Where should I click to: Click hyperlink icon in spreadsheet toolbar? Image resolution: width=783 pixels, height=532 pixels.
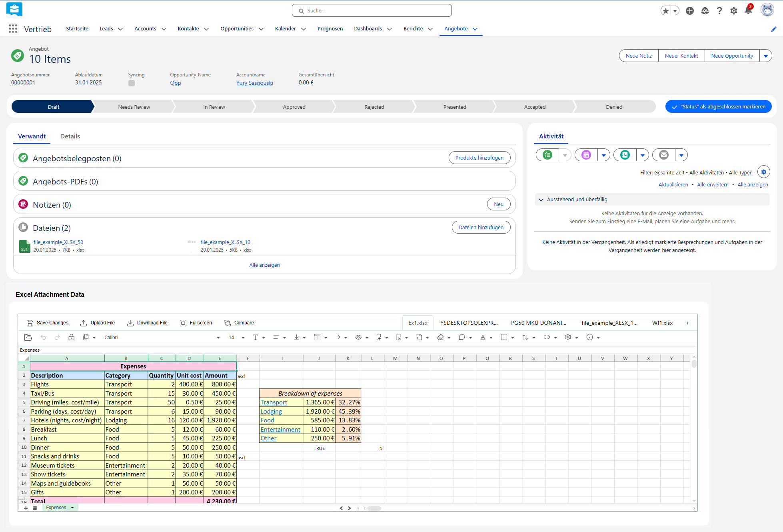click(547, 337)
